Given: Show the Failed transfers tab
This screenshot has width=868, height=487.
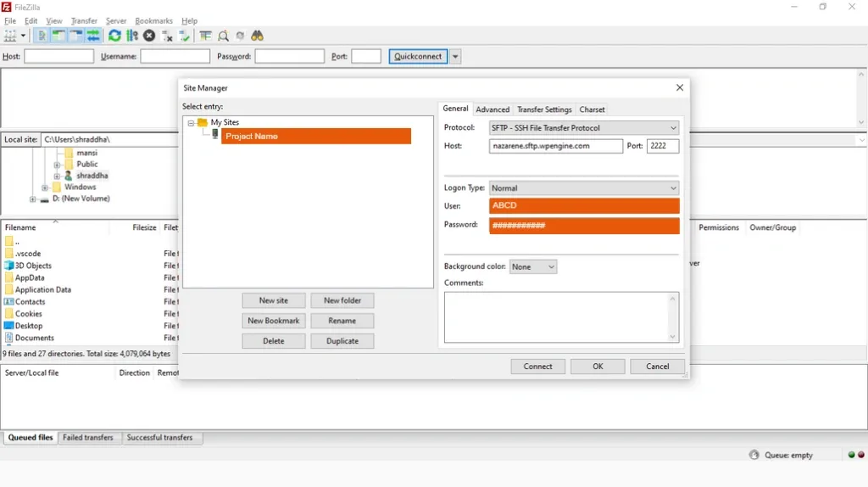Looking at the screenshot, I should tap(87, 437).
